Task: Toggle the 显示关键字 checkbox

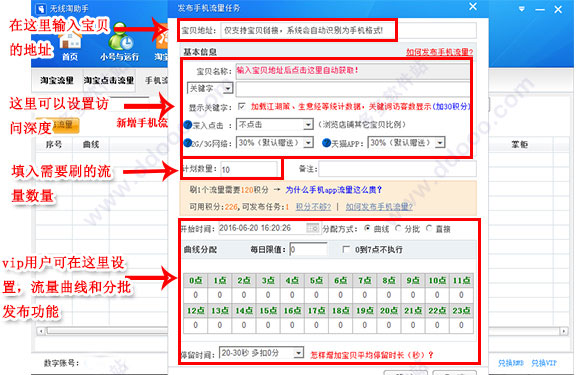Action: click(241, 106)
